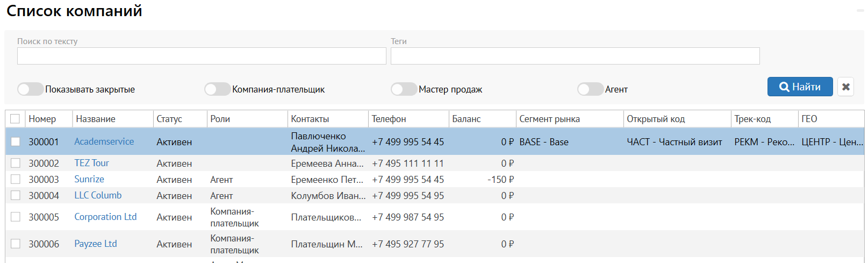
Task: Toggle the Показывать закрытые switch
Action: tap(30, 89)
